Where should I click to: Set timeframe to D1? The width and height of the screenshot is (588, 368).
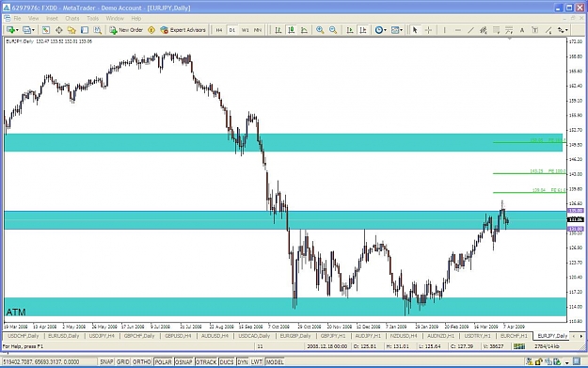click(232, 30)
